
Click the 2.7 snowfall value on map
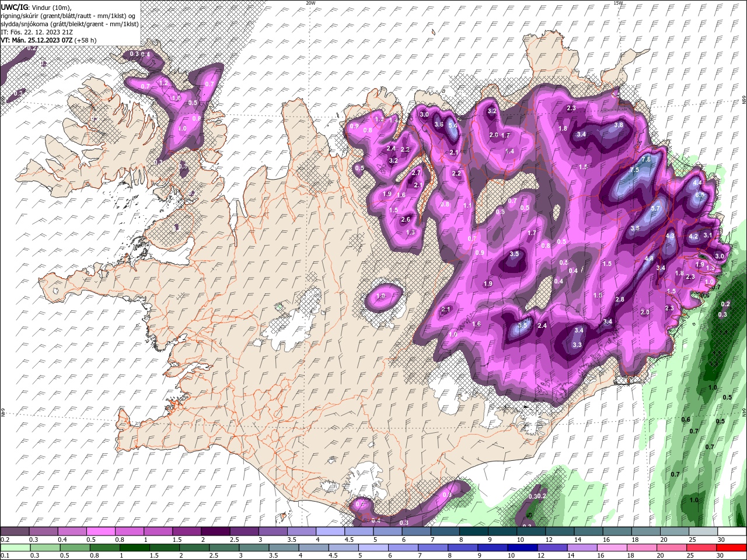[416, 173]
